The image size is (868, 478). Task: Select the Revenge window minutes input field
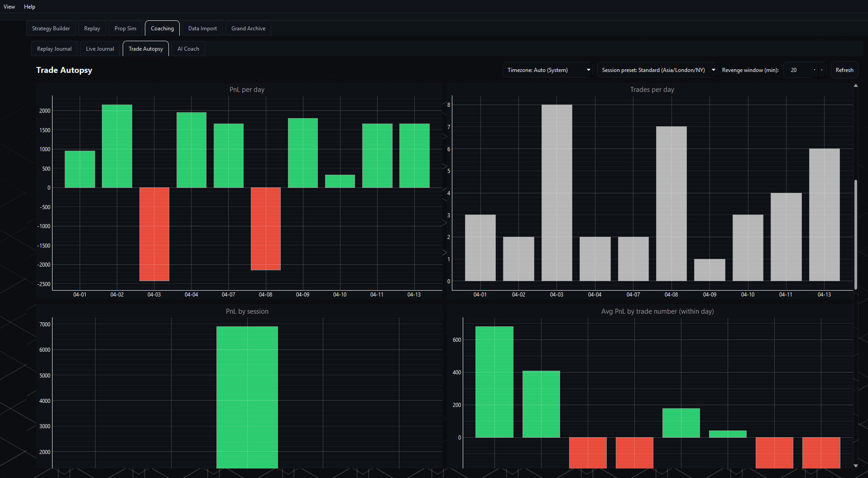pos(797,70)
